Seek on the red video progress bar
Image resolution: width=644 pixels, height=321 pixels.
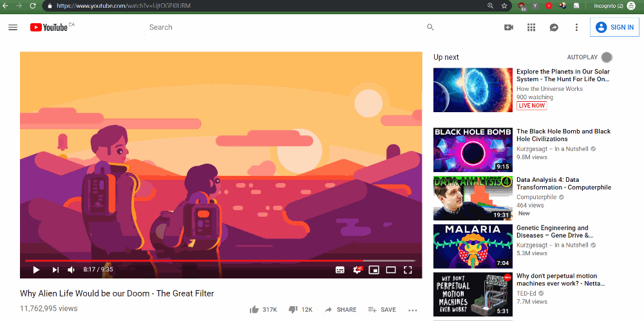220,260
